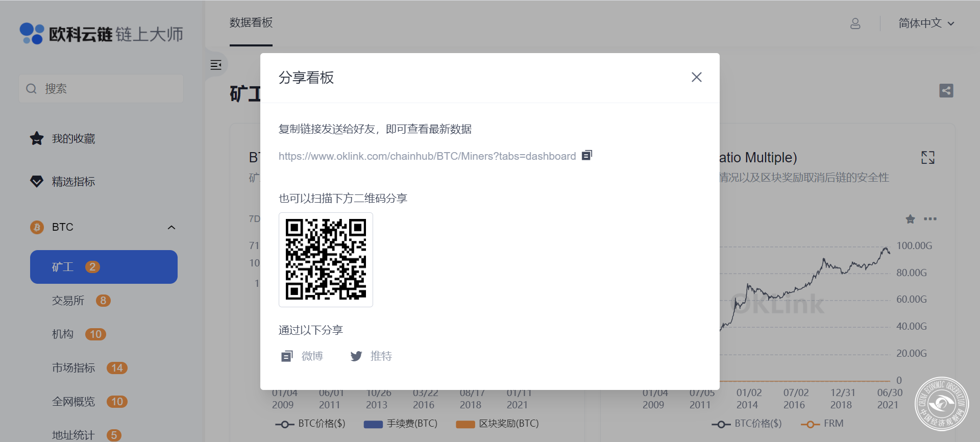Click the QR code image
This screenshot has height=442, width=980.
tap(326, 259)
